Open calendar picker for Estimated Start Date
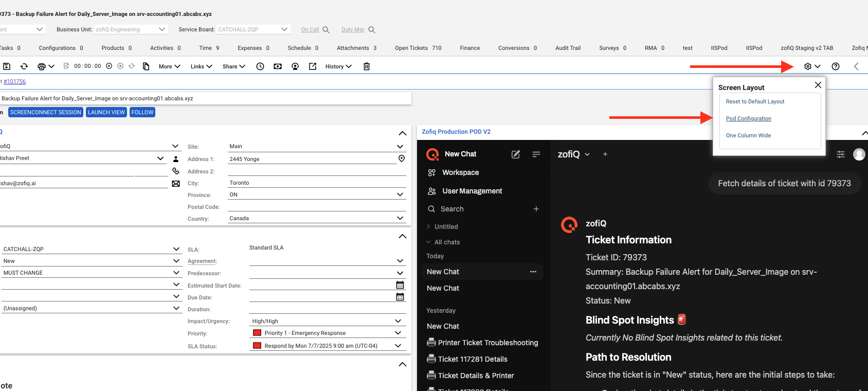868x391 pixels. [x=400, y=285]
